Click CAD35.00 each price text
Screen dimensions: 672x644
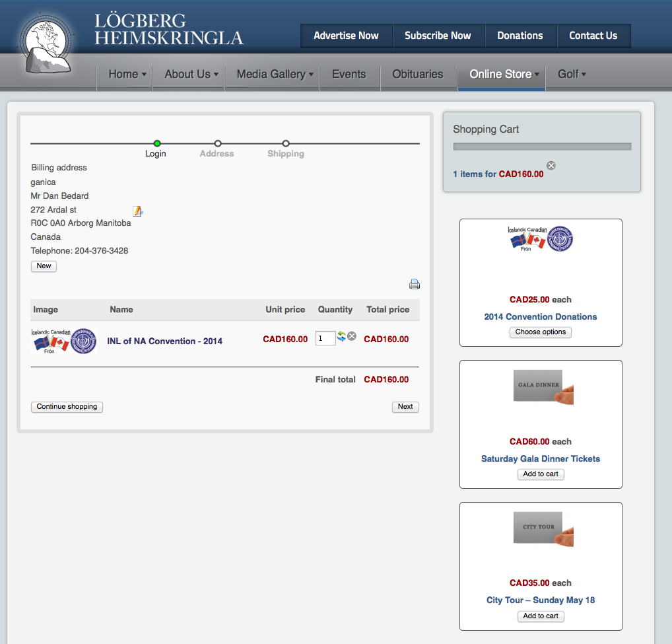pos(541,583)
